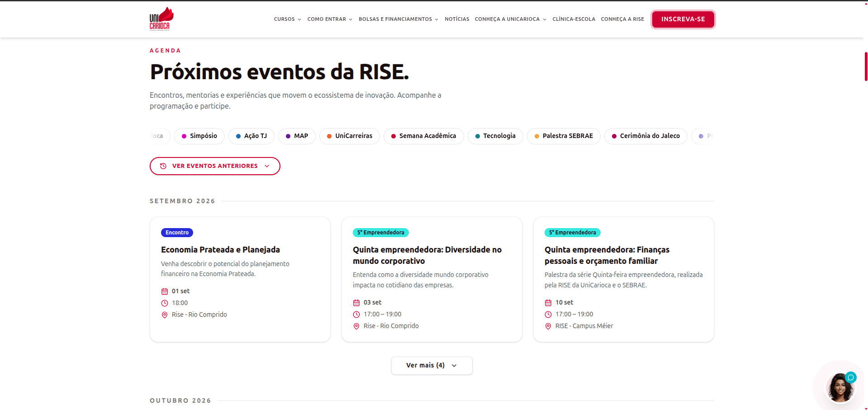Image resolution: width=868 pixels, height=410 pixels.
Task: Click location pin beside RISE - Campus Méier
Action: click(x=548, y=326)
